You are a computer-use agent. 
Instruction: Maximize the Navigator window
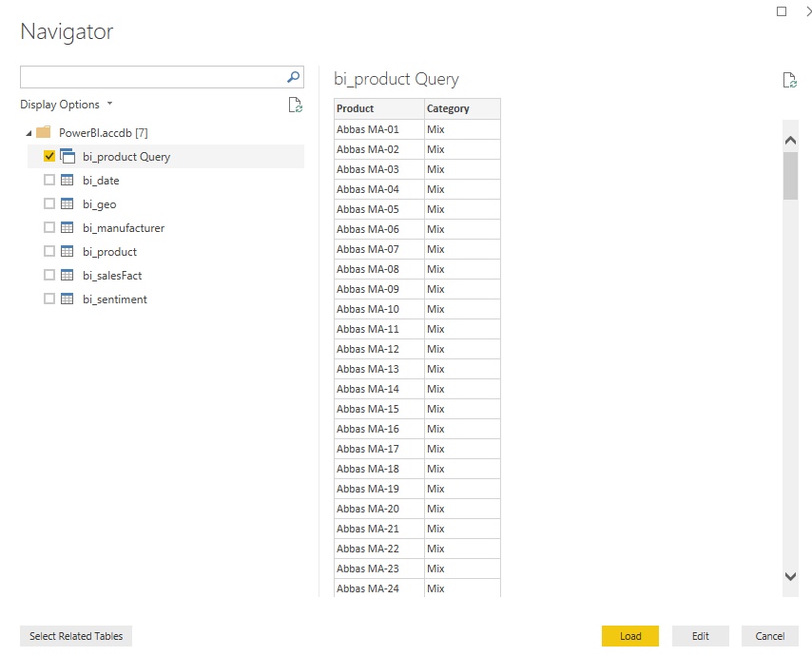(x=782, y=11)
